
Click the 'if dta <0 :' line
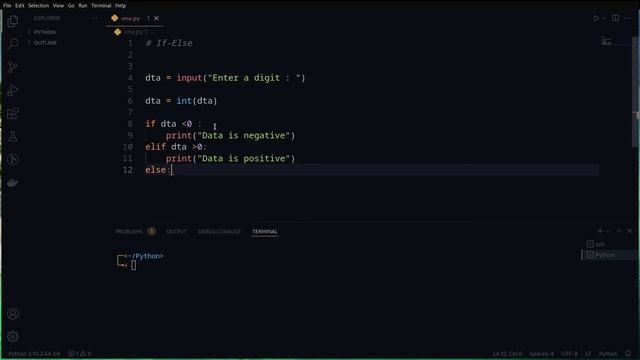coord(173,124)
